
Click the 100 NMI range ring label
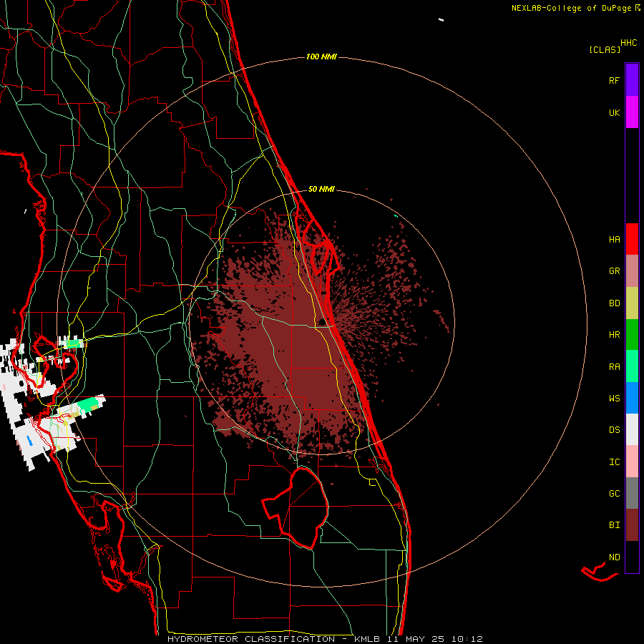click(x=321, y=57)
